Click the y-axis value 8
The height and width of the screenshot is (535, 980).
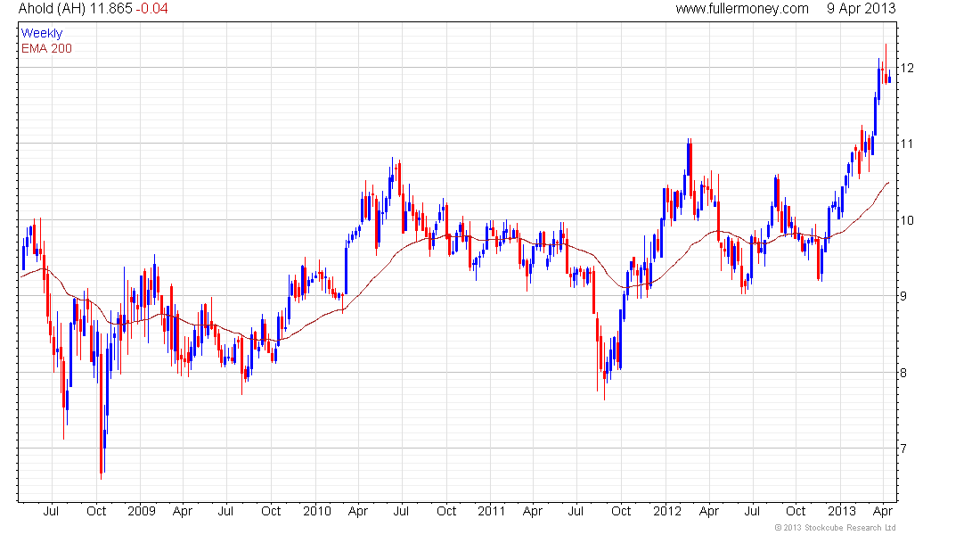tap(903, 373)
